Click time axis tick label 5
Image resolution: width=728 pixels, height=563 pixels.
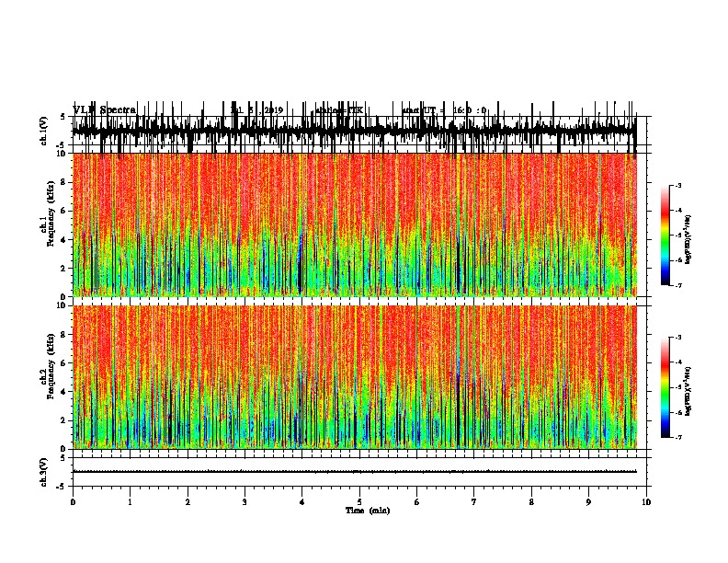[359, 502]
